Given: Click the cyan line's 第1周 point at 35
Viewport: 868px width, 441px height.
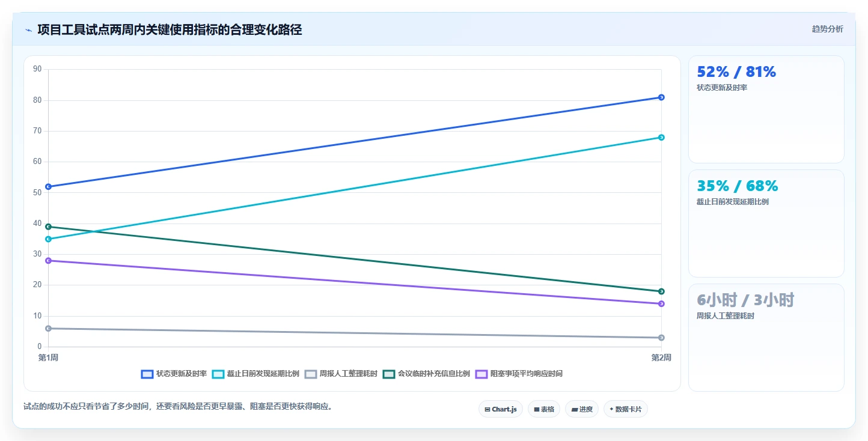Looking at the screenshot, I should click(x=48, y=239).
